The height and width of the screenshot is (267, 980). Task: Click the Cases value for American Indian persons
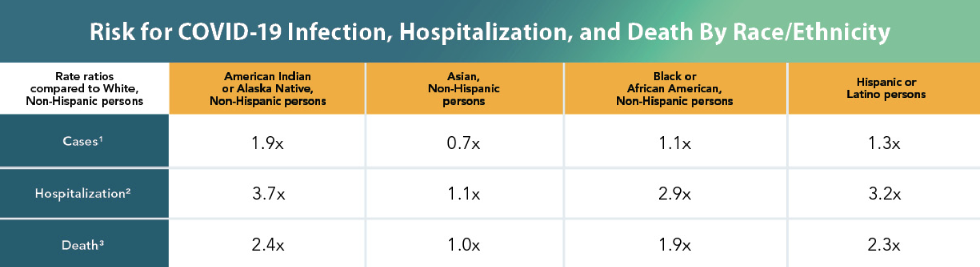[x=268, y=143]
